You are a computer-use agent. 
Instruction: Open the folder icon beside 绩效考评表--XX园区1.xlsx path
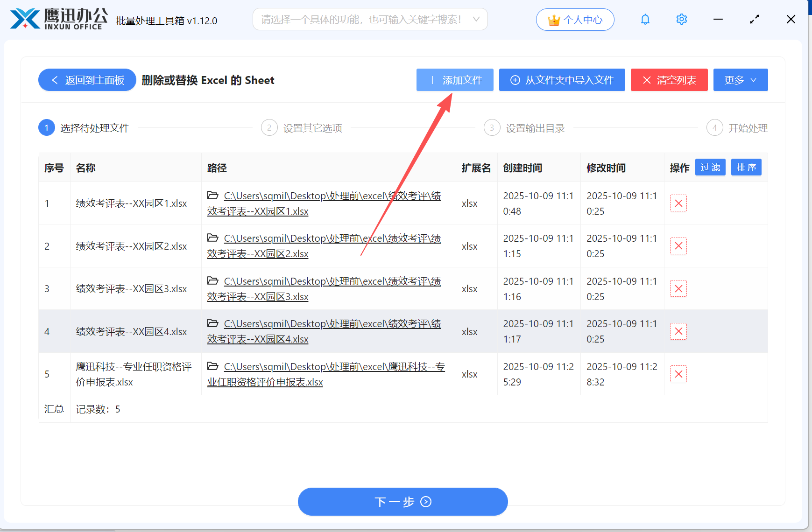[213, 196]
